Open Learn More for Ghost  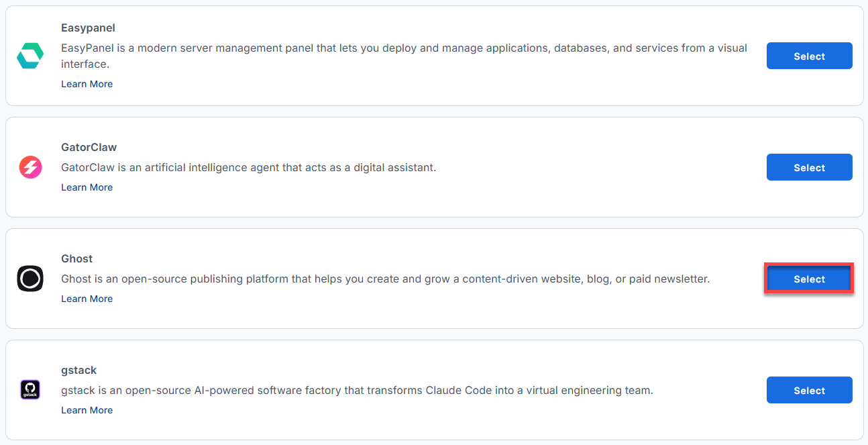pos(87,299)
